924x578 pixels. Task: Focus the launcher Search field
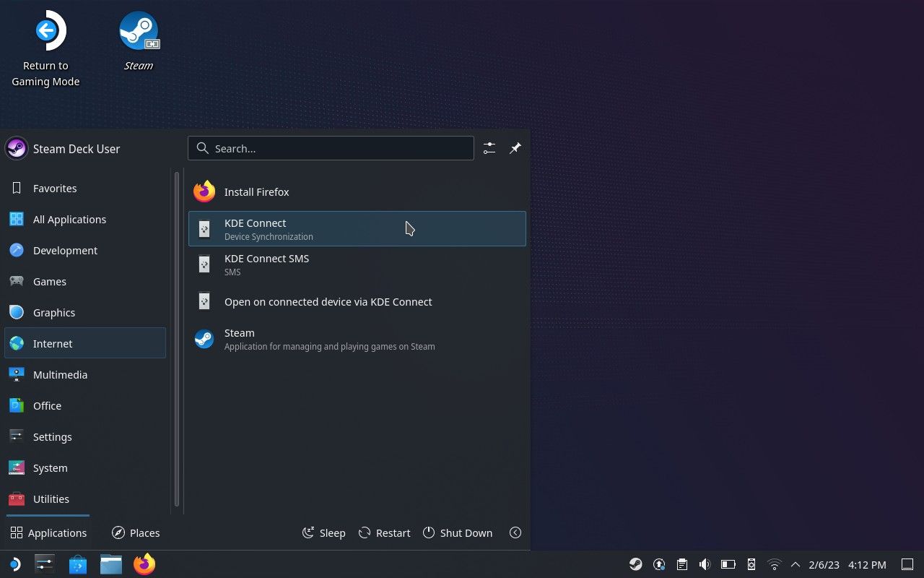click(x=331, y=148)
